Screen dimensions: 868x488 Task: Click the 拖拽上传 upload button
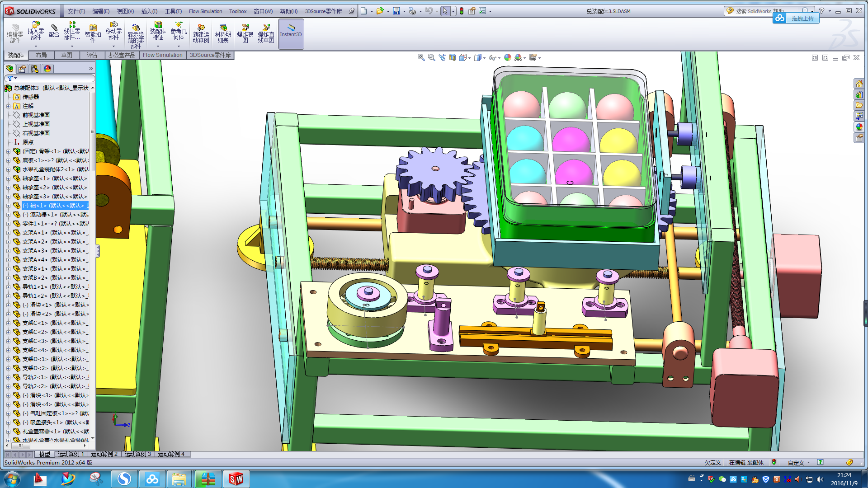(802, 19)
